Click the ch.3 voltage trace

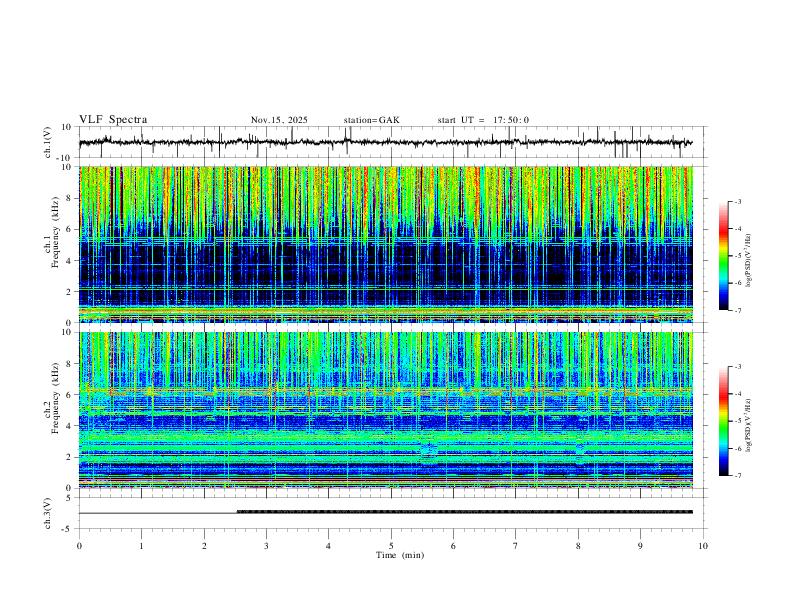[x=386, y=513]
